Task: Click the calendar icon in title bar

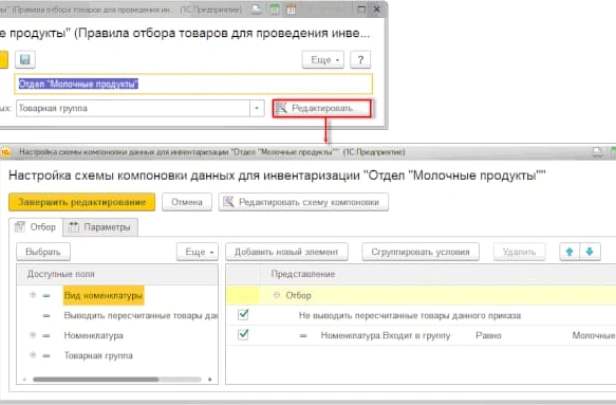Action: coord(291,9)
